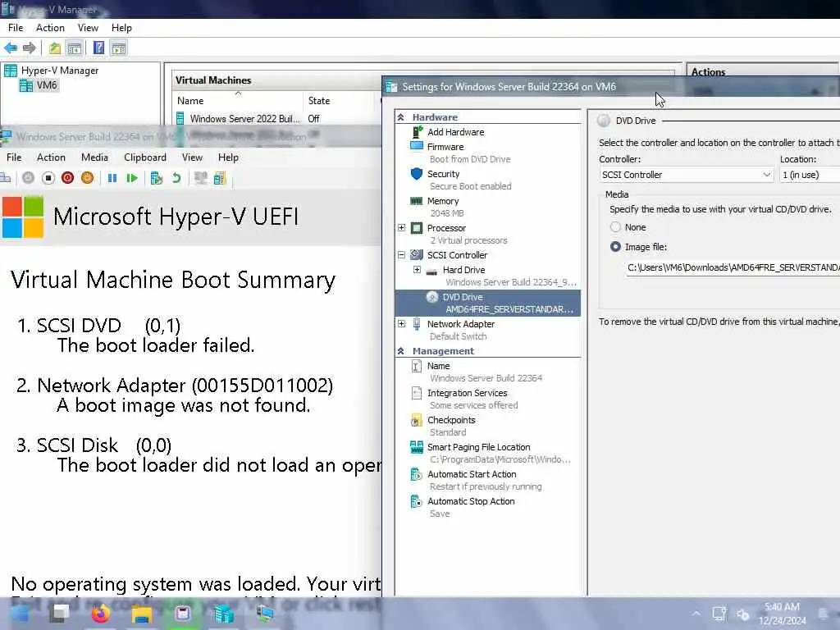Screen dimensions: 840x630
Task: Open Clipboard menu in VM connection window
Action: (x=145, y=157)
